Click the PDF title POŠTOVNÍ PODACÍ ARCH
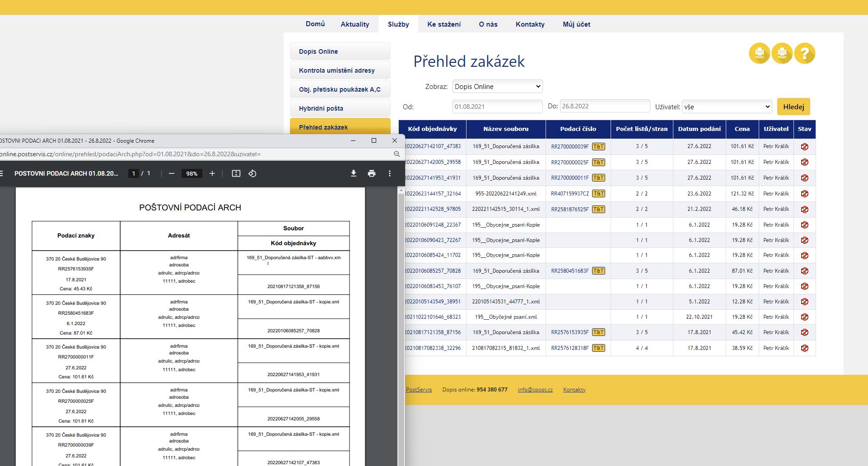Viewport: 868px width, 466px height. click(x=190, y=208)
